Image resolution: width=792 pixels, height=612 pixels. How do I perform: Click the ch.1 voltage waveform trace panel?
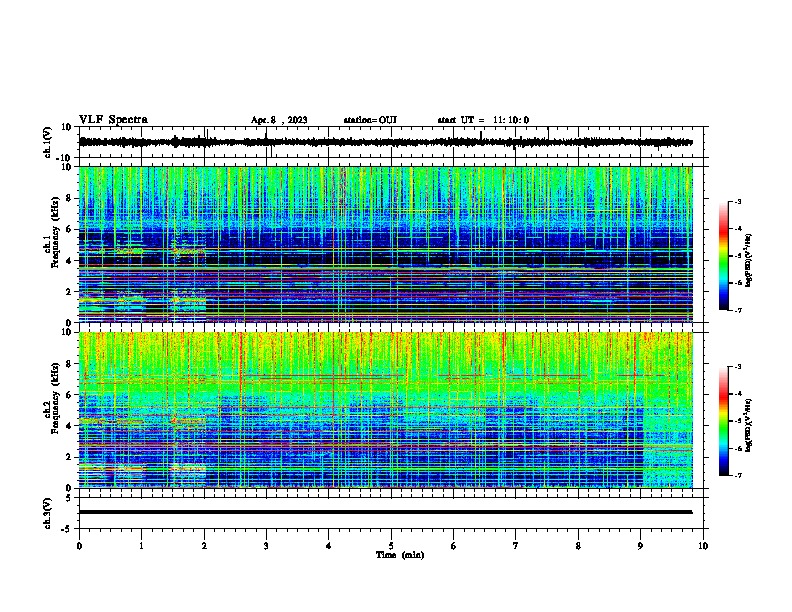393,142
